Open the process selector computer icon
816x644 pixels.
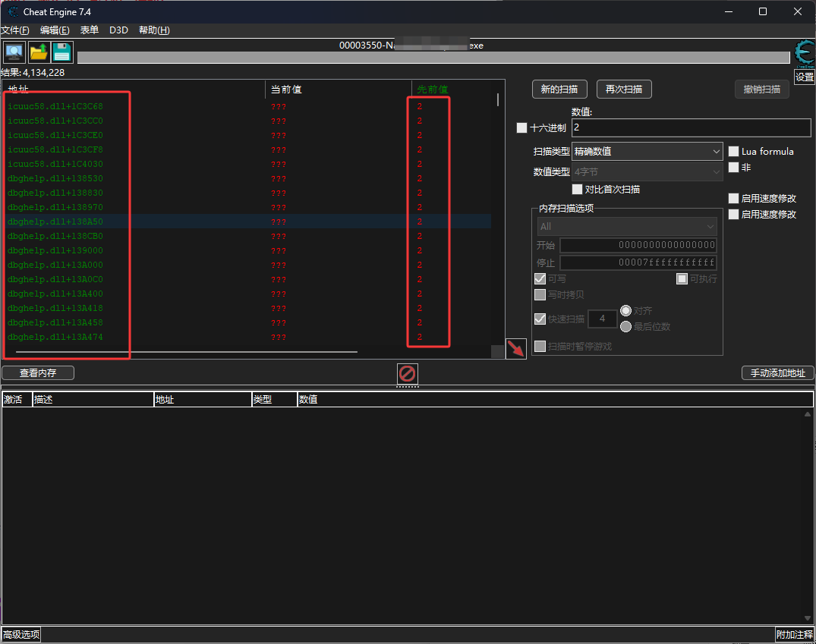pos(14,52)
